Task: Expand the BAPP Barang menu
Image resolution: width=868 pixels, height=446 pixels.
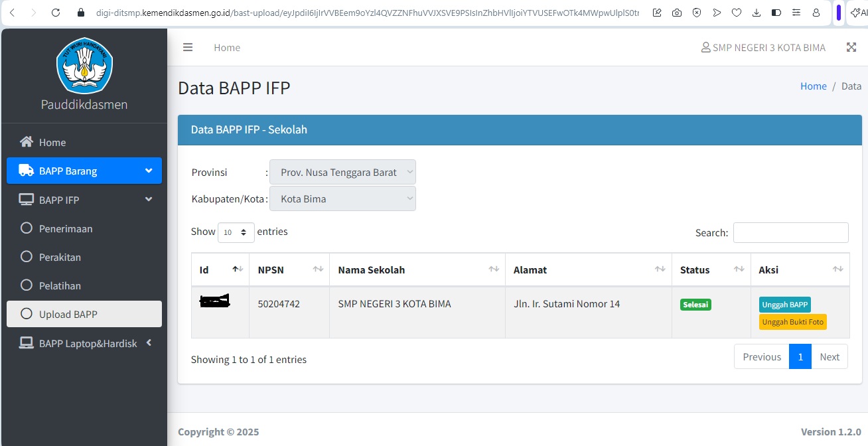Action: [84, 171]
